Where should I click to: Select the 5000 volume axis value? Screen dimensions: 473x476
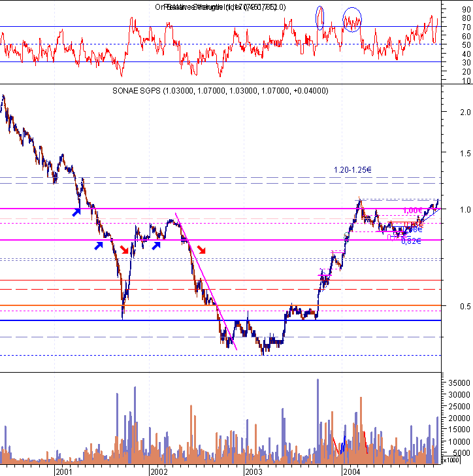point(461,452)
